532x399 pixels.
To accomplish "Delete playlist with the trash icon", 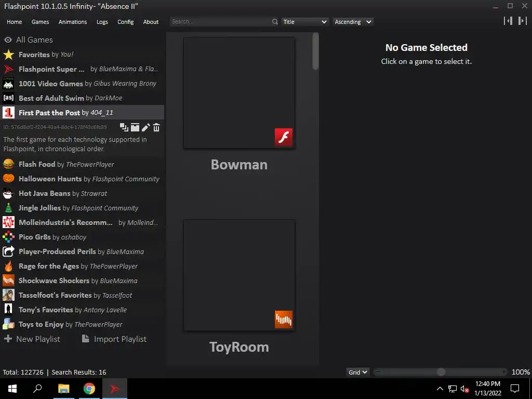I will click(x=156, y=127).
